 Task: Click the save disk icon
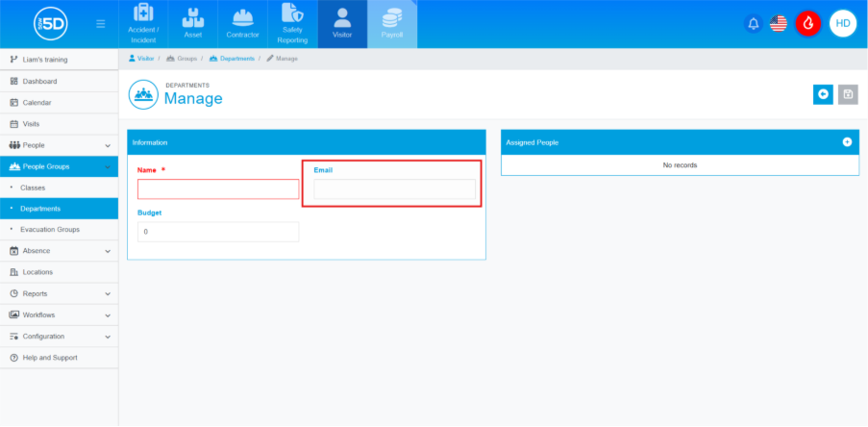[848, 94]
